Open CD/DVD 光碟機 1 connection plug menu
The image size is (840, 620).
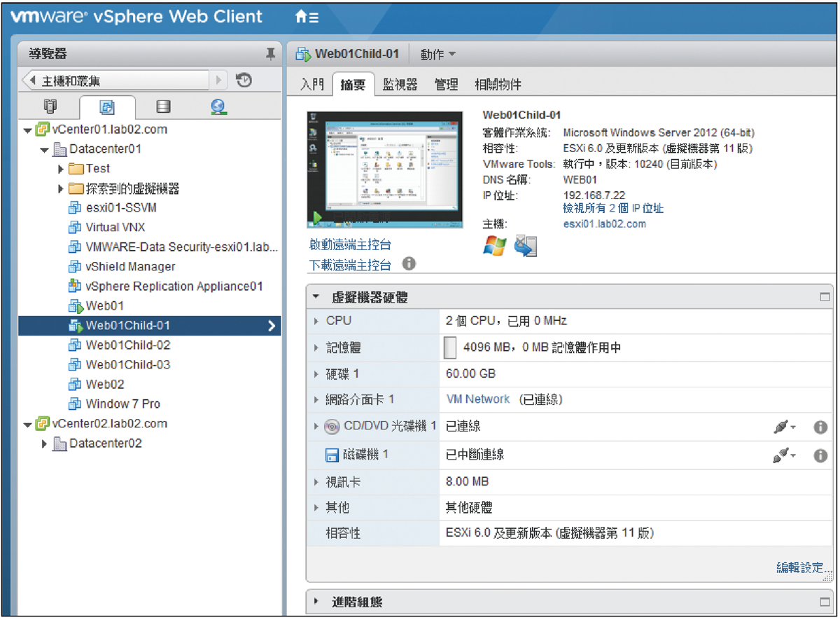point(784,427)
